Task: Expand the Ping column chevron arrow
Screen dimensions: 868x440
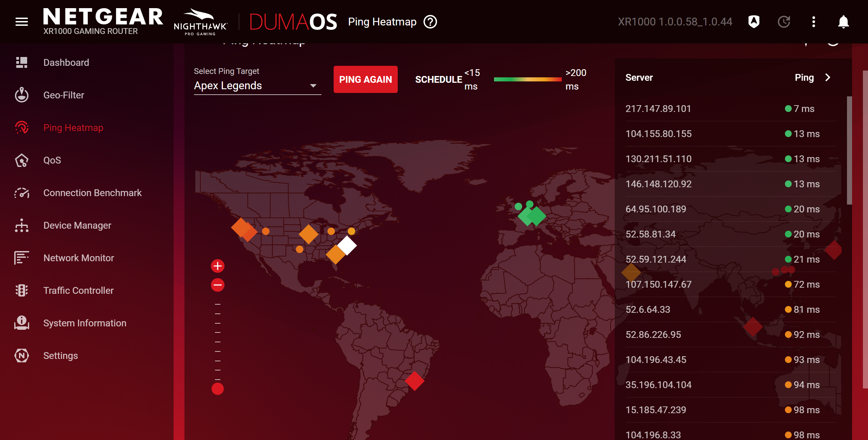Action: tap(828, 78)
